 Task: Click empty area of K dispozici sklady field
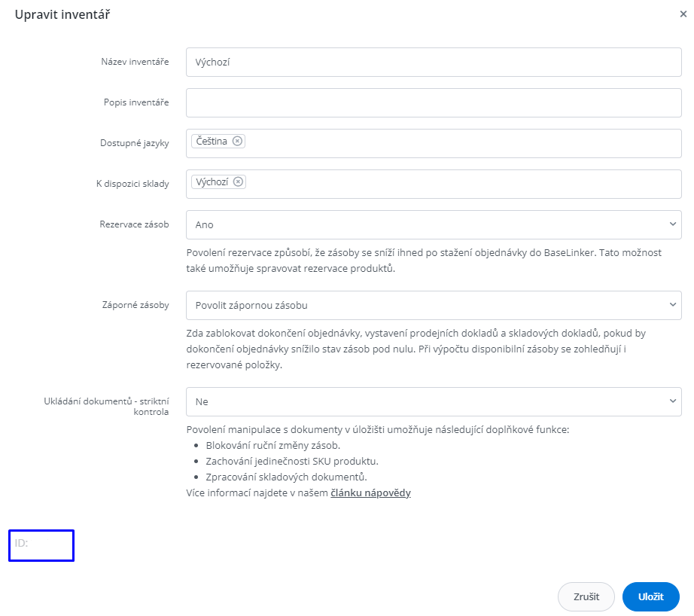pyautogui.click(x=459, y=184)
